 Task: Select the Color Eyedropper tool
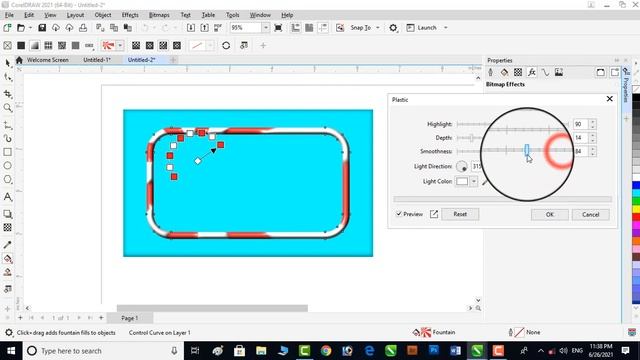7,244
